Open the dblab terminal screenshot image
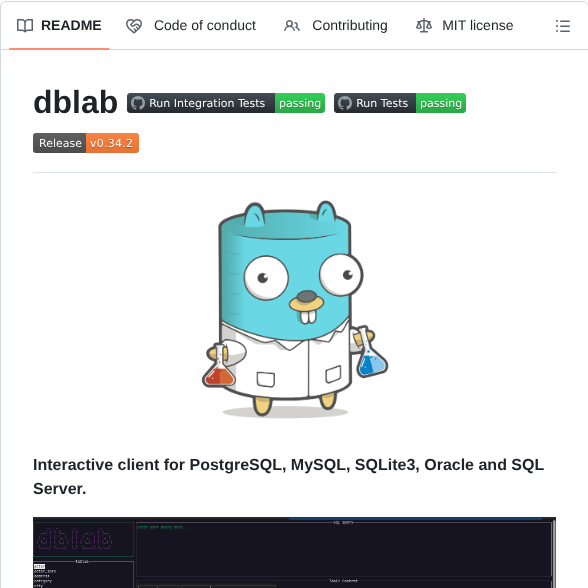Screen dimensions: 588x588 (294, 552)
